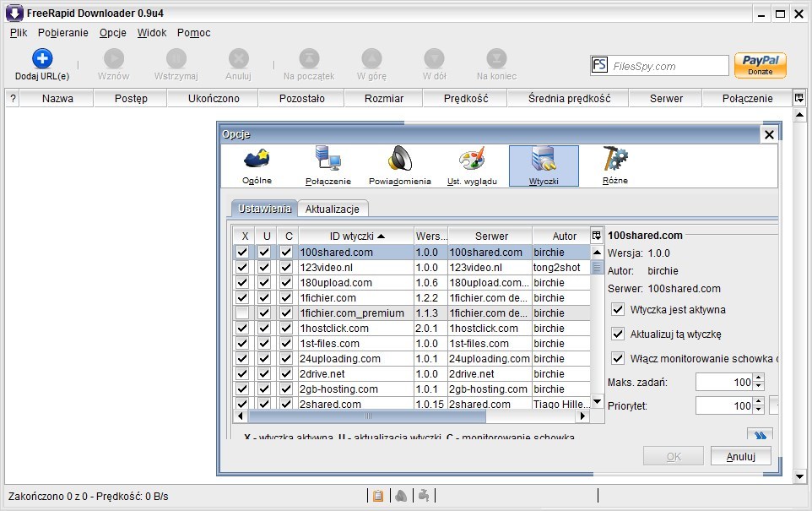The height and width of the screenshot is (511, 812).
Task: Toggle Aktualizuj tą wtyczkę checkbox
Action: pyautogui.click(x=617, y=334)
